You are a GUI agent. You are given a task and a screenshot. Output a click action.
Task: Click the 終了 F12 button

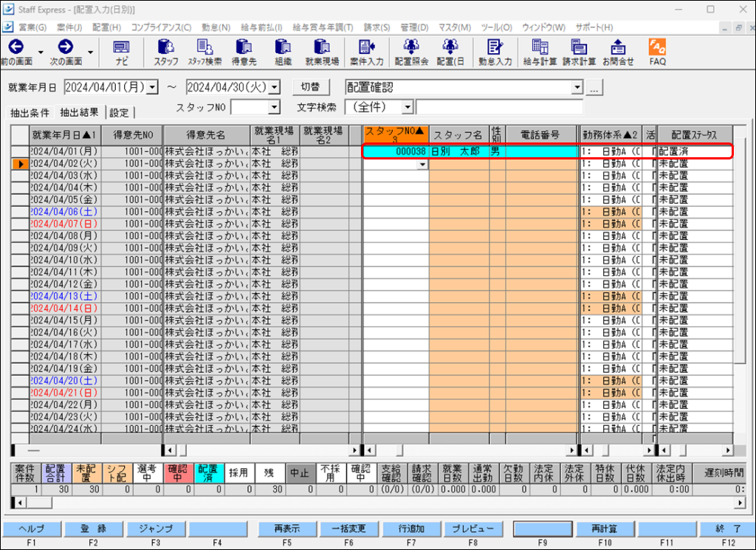point(727,529)
